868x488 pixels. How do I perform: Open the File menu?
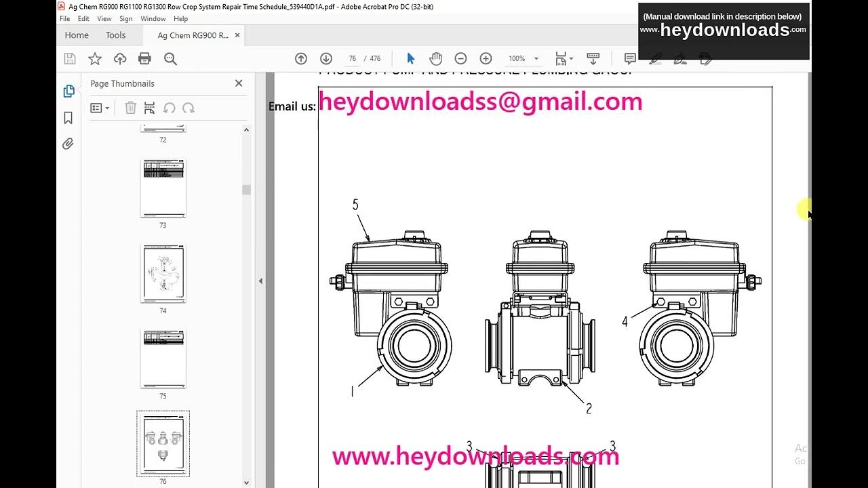coord(65,19)
